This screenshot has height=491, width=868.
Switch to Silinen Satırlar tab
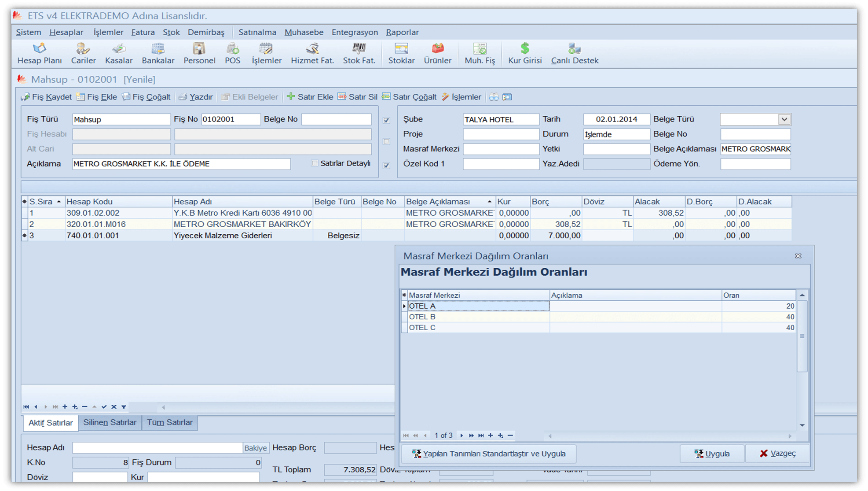(110, 423)
